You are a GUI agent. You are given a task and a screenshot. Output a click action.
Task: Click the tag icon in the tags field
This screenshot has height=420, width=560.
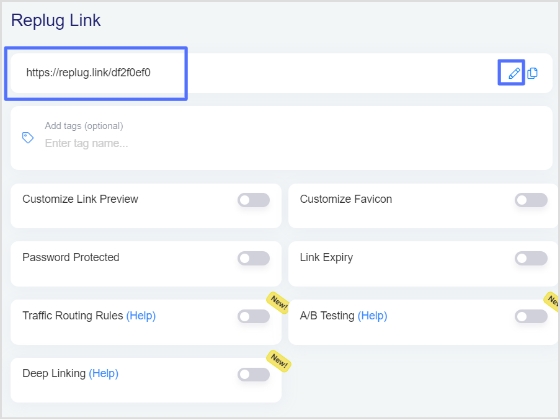click(x=28, y=138)
